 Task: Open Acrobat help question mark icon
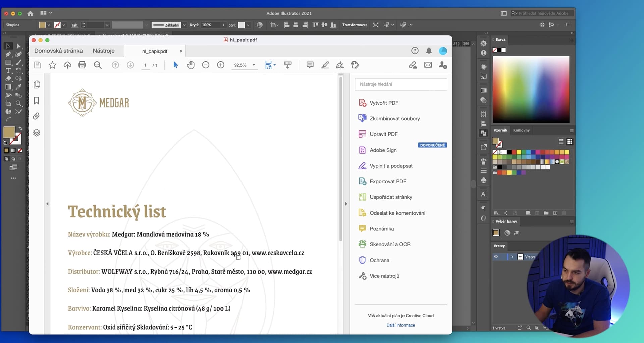[x=415, y=51]
